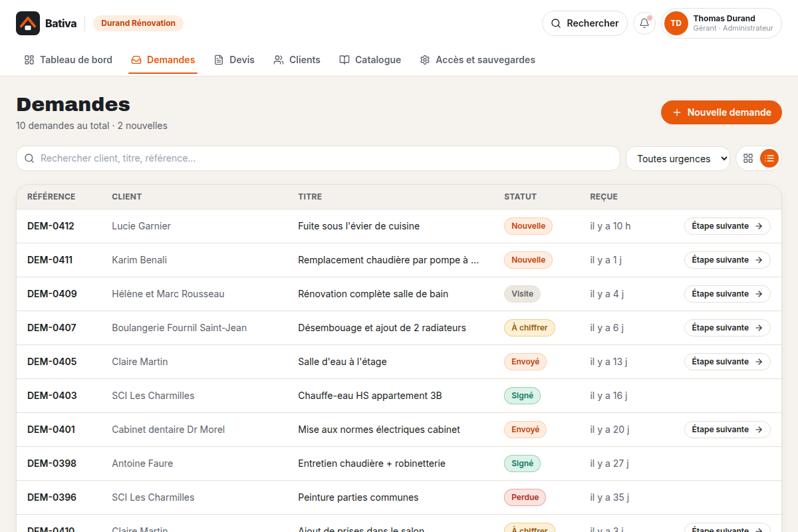Click the REÇUE column header

(604, 197)
